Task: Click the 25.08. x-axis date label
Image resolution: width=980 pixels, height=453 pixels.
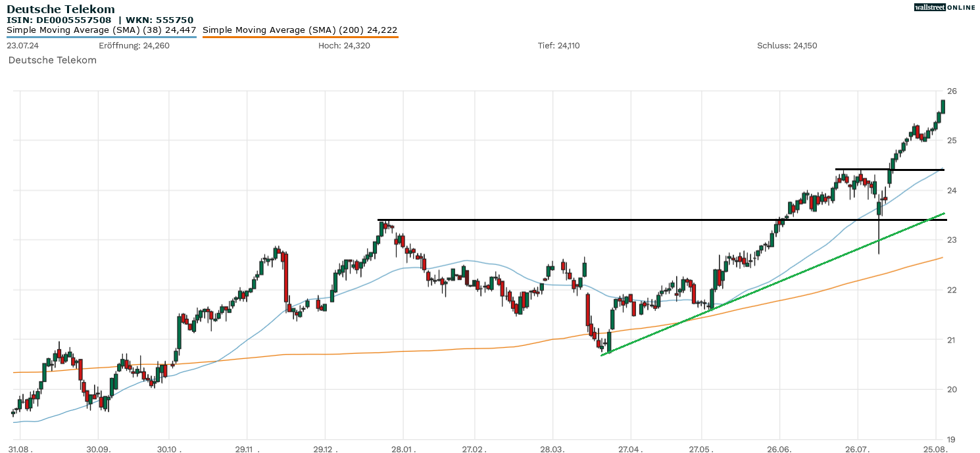Action: click(x=935, y=448)
